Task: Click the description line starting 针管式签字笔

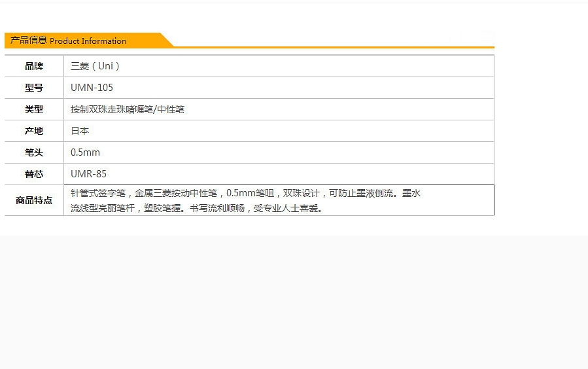Action: point(246,193)
